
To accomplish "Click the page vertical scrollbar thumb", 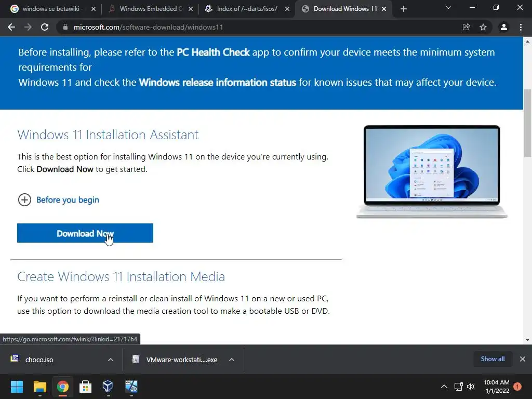I will pos(527,123).
